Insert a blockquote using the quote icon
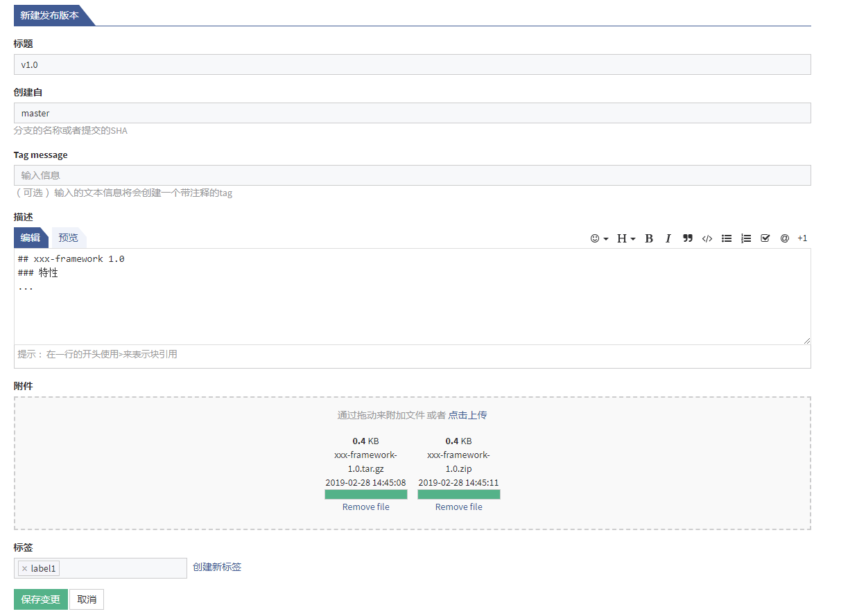The image size is (866, 616). [x=687, y=238]
